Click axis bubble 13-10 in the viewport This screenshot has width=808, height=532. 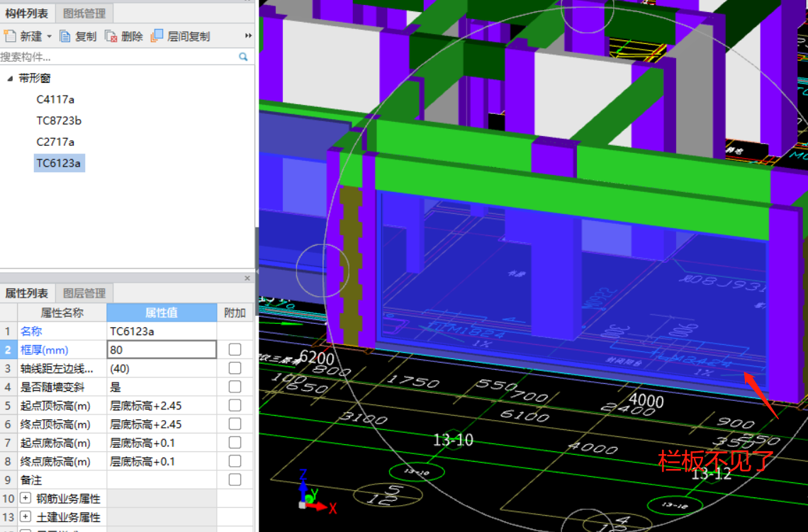[416, 472]
